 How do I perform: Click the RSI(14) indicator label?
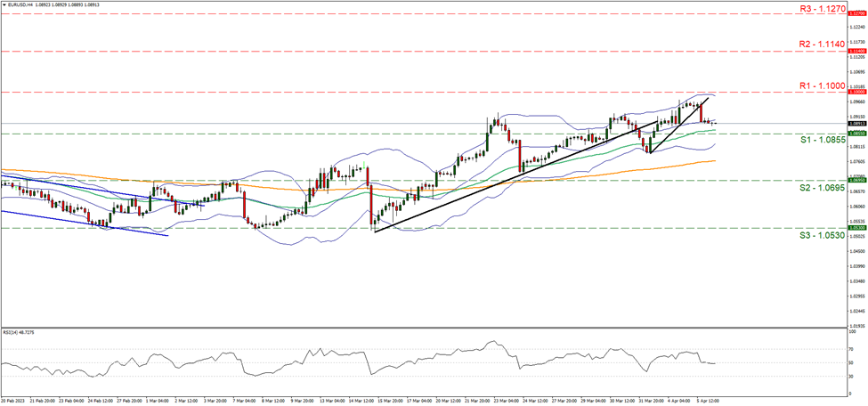tap(17, 331)
